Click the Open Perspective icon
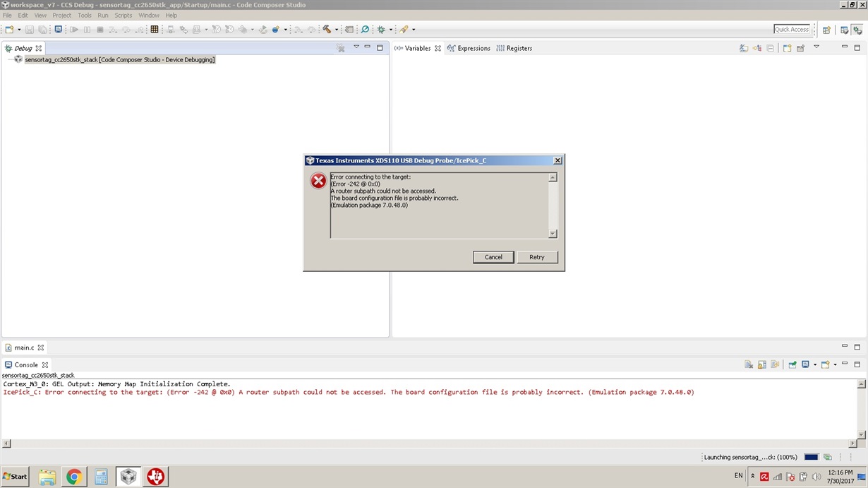 [x=826, y=30]
